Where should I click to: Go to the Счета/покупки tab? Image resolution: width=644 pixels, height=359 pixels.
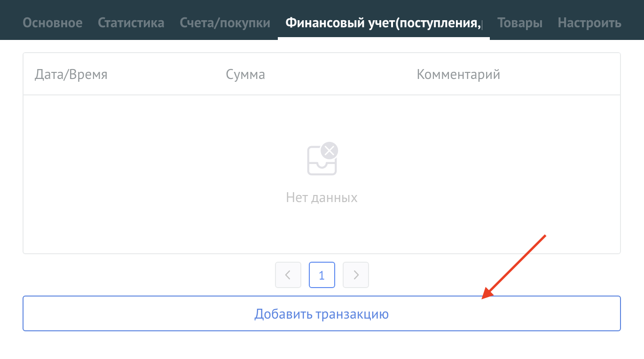(x=225, y=23)
